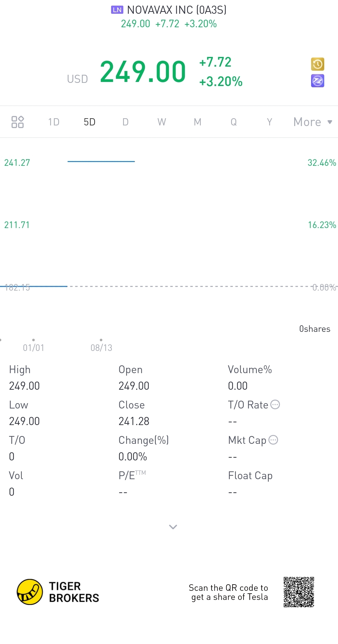Screen dimensions: 338x644
Task: Expand stats with the down chevron
Action: [x=173, y=527]
